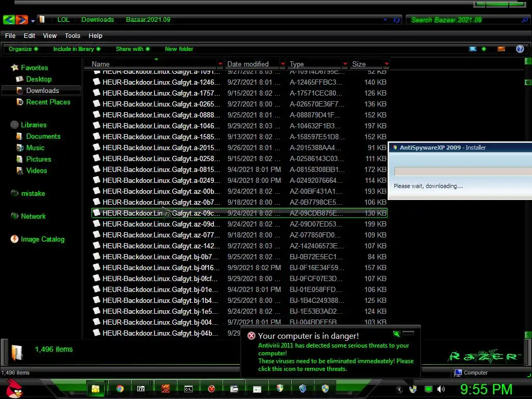Click the wrench options icon on balloon
532x399 pixels.
coord(396,334)
